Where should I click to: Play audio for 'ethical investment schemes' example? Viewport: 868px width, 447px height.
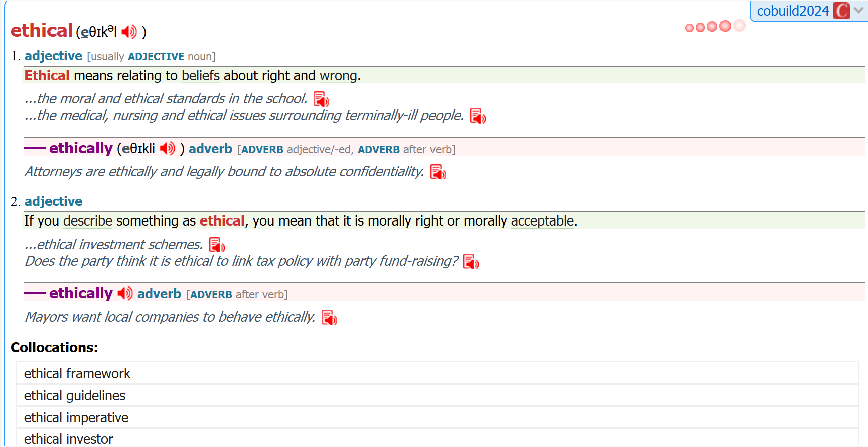pyautogui.click(x=217, y=245)
